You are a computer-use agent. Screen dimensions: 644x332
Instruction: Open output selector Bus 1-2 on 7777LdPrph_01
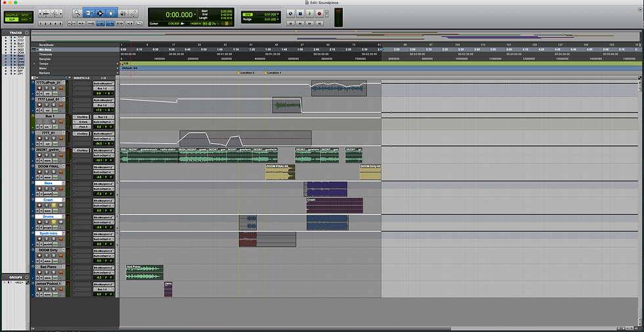(104, 88)
